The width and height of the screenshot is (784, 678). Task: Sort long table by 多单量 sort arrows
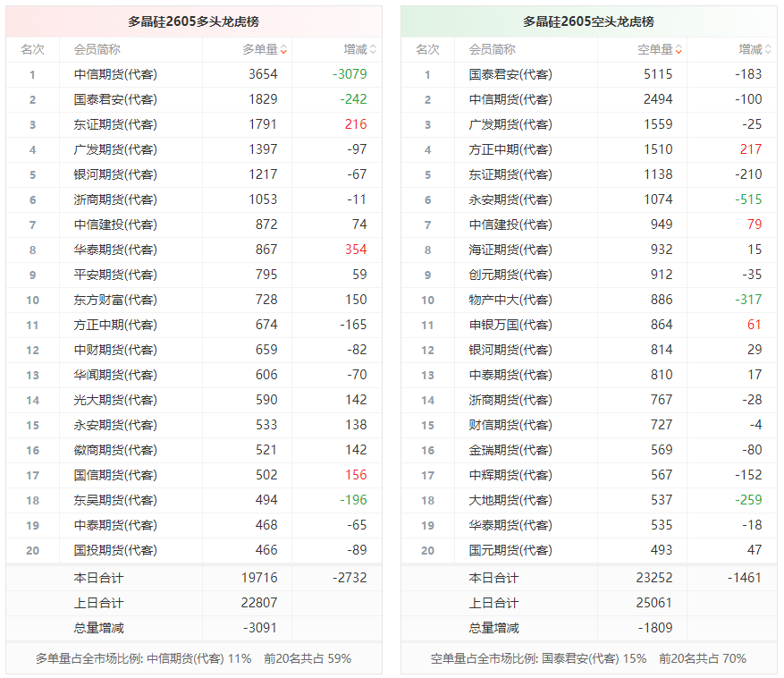click(283, 49)
